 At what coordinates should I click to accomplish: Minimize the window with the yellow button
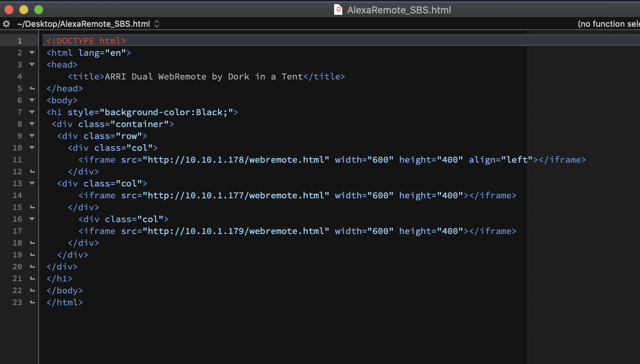[24, 10]
